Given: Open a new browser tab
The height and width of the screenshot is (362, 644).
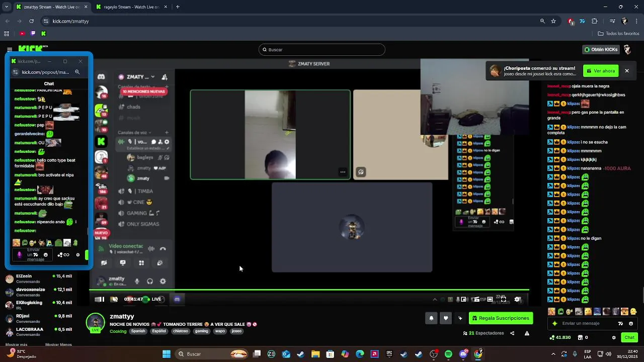Looking at the screenshot, I should pyautogui.click(x=178, y=7).
